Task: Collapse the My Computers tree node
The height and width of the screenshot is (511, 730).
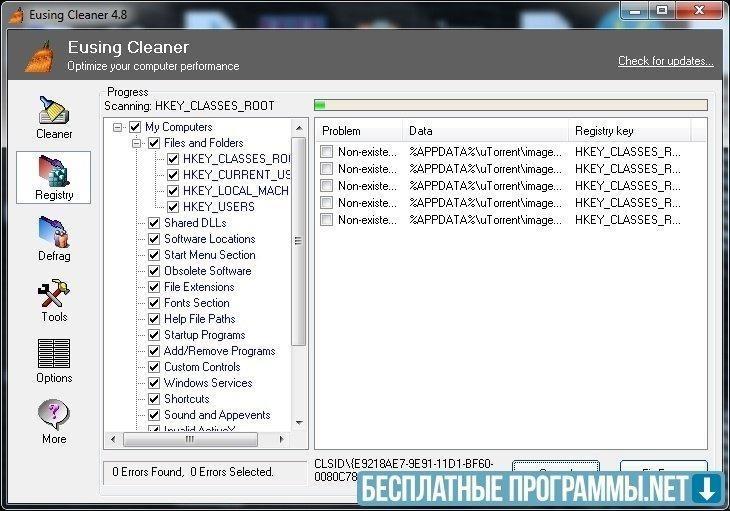Action: tap(118, 127)
